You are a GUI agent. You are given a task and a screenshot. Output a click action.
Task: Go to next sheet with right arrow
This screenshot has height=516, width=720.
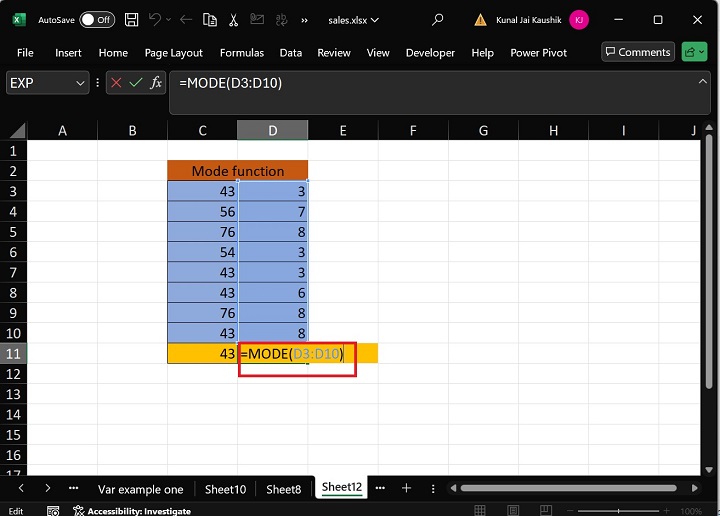47,488
